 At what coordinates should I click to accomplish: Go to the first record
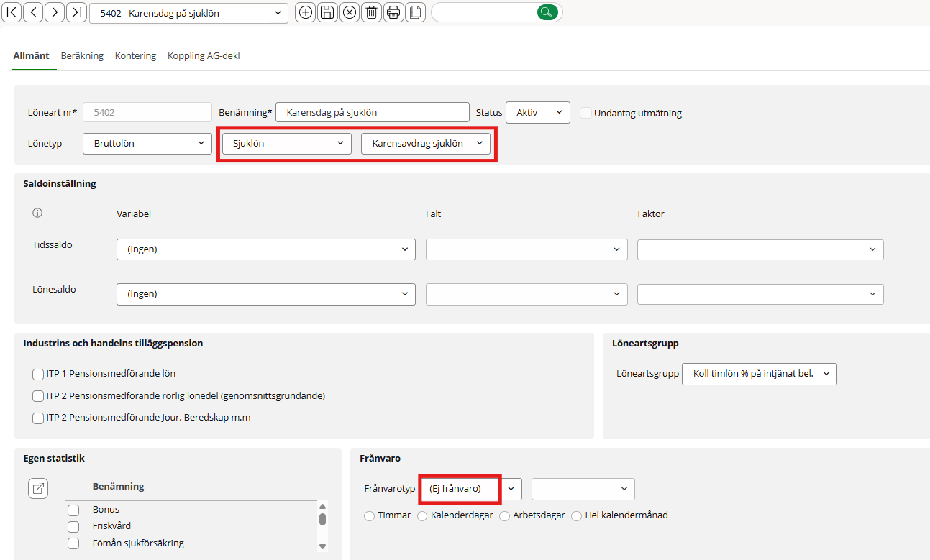12,12
